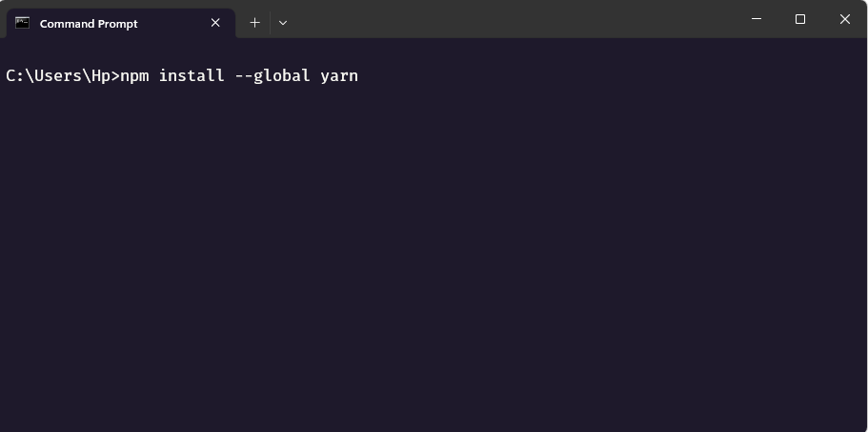The height and width of the screenshot is (432, 868).
Task: Click the Command Prompt tab icon
Action: point(22,23)
